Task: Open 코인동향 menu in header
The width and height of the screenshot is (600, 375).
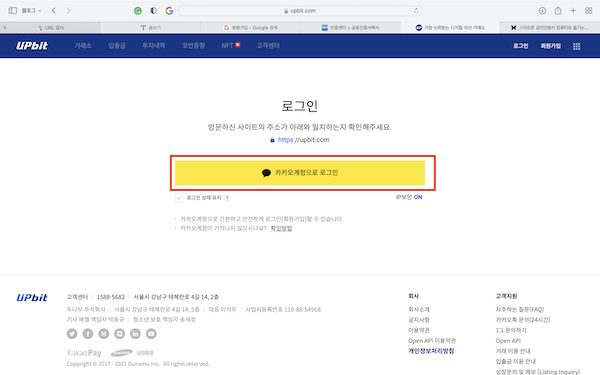Action: click(x=193, y=46)
